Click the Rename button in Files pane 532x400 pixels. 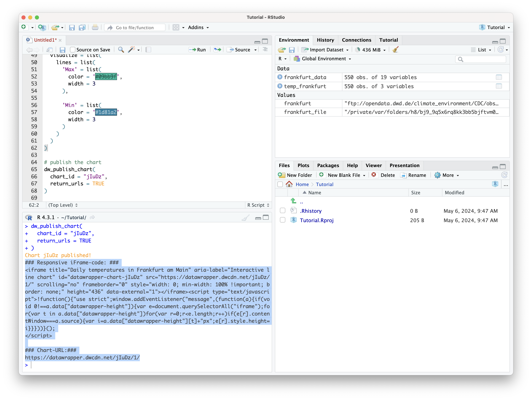[413, 175]
